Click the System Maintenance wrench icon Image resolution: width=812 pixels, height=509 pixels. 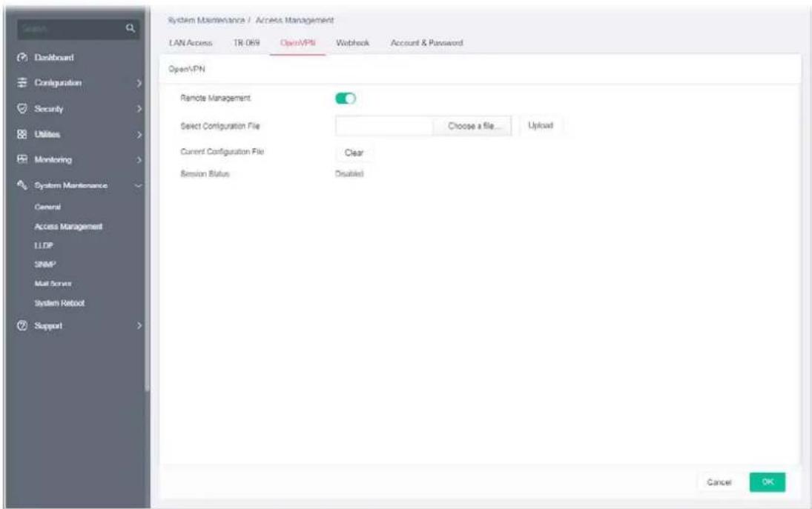point(22,184)
